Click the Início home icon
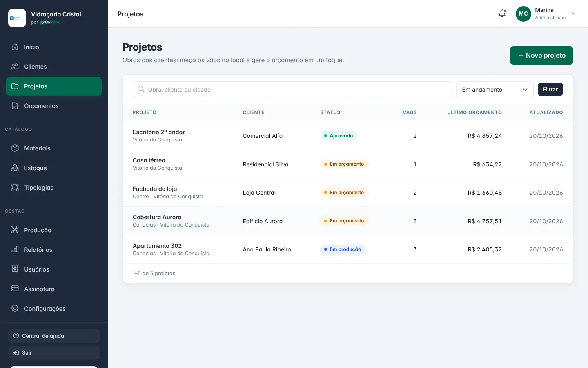588x368 pixels. (15, 47)
